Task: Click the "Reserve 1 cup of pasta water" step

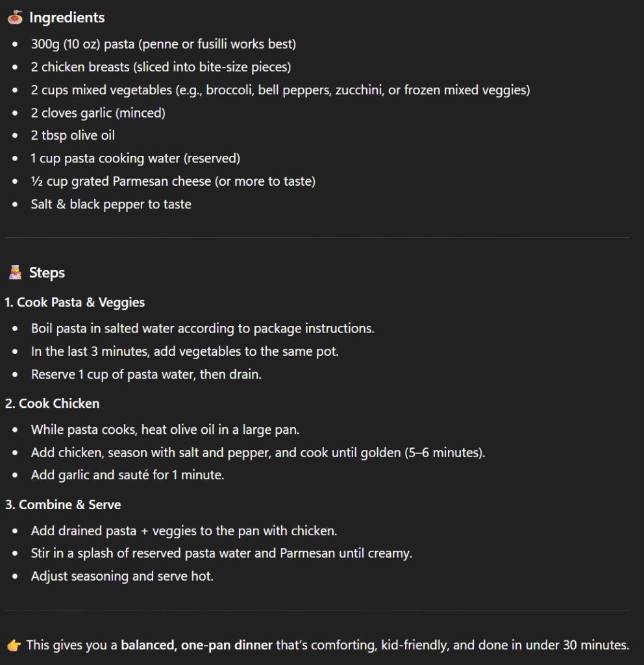Action: click(x=146, y=375)
